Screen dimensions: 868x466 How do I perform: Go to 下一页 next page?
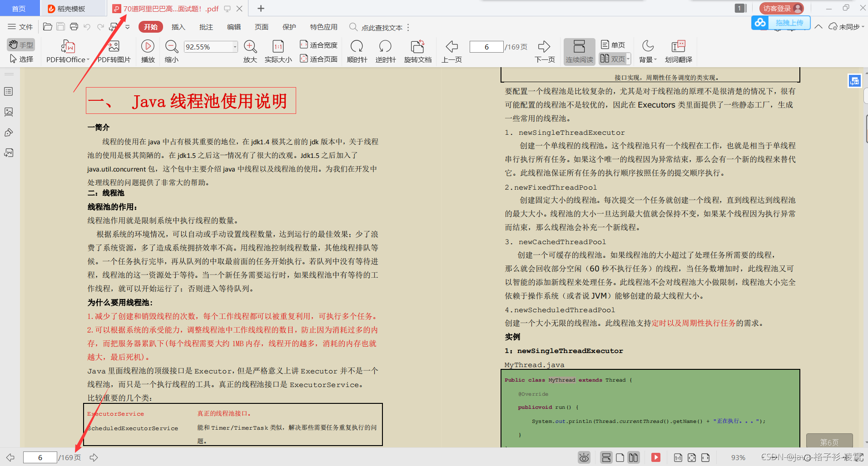pyautogui.click(x=545, y=52)
